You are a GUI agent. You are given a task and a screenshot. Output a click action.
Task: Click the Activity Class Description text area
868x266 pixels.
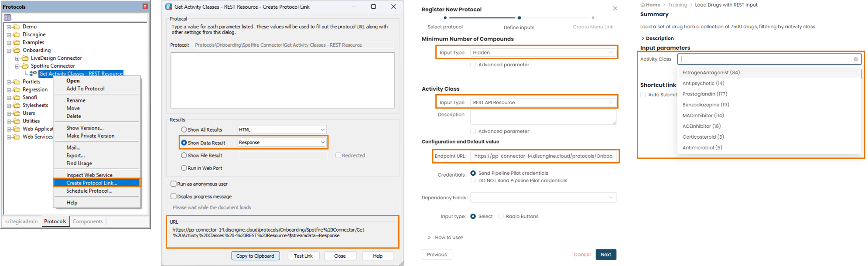543,117
